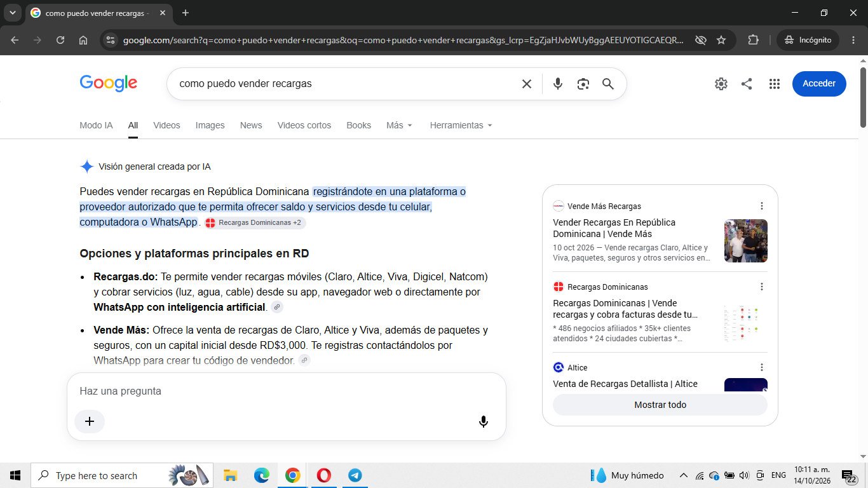Viewport: 868px width, 488px height.
Task: Open the Extensions puzzle icon
Action: [x=753, y=40]
